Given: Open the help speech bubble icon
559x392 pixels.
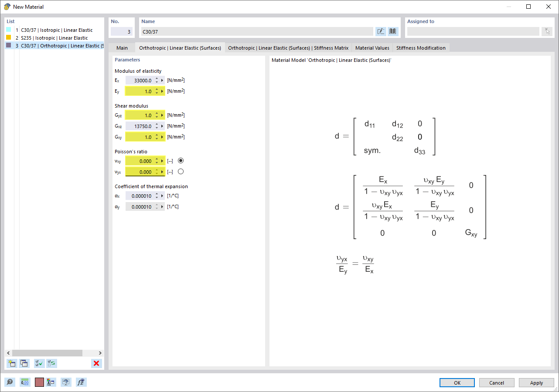Looking at the screenshot, I should click(x=10, y=382).
